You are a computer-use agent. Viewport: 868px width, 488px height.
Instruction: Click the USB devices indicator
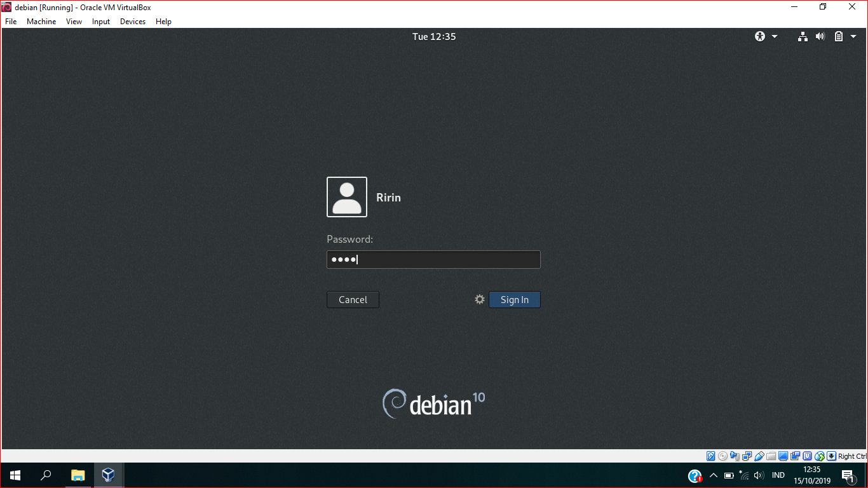point(759,456)
